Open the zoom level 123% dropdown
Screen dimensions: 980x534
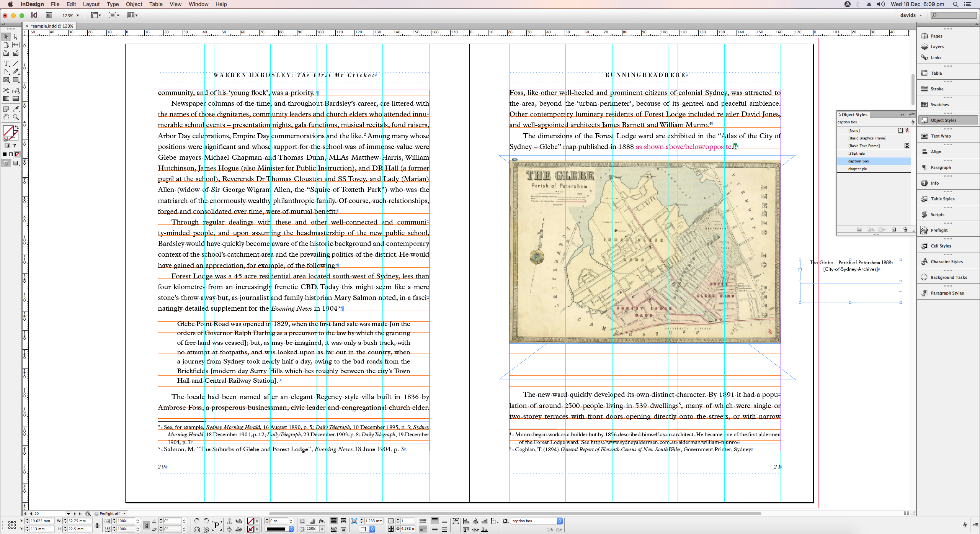point(78,16)
